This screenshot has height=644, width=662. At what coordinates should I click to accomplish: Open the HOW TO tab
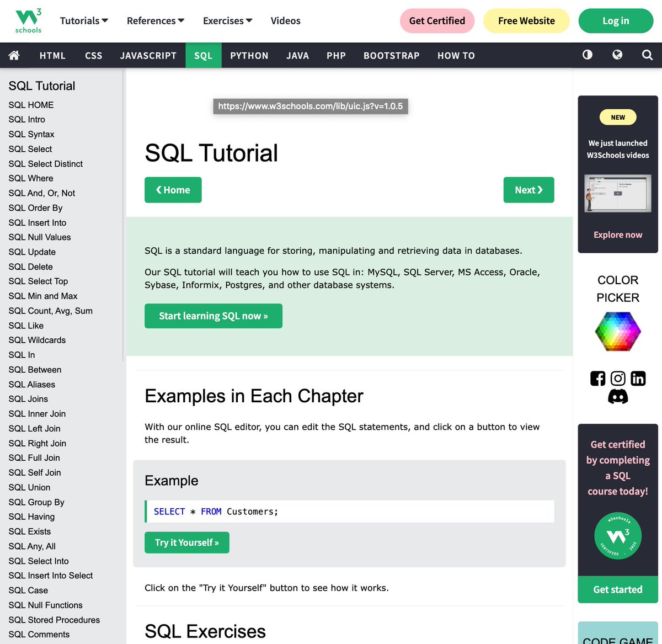click(x=456, y=55)
